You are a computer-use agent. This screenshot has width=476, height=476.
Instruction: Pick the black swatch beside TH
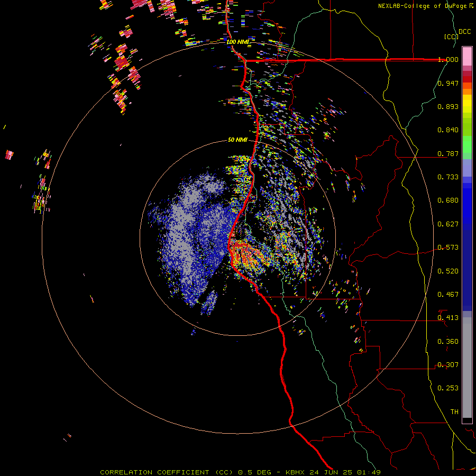[x=467, y=420]
